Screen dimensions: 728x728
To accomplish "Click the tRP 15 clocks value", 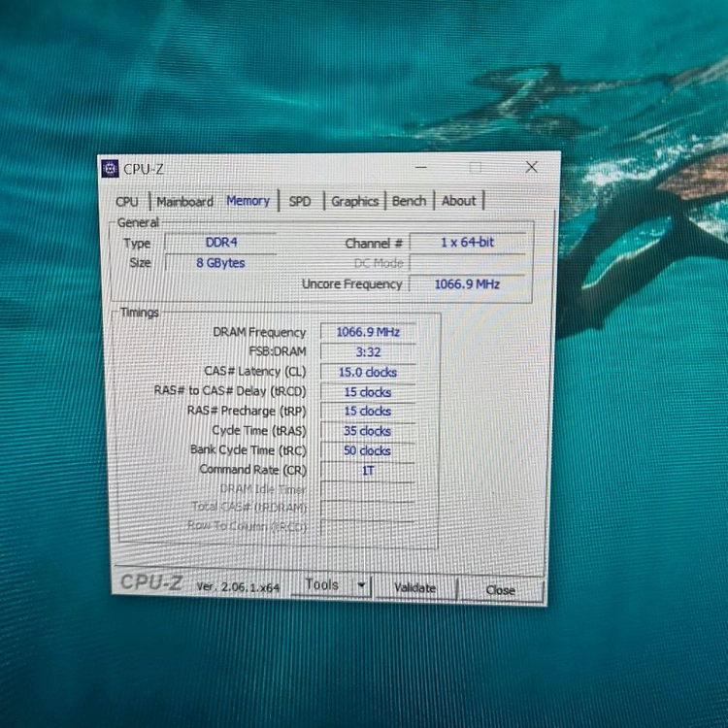I will pos(368,412).
